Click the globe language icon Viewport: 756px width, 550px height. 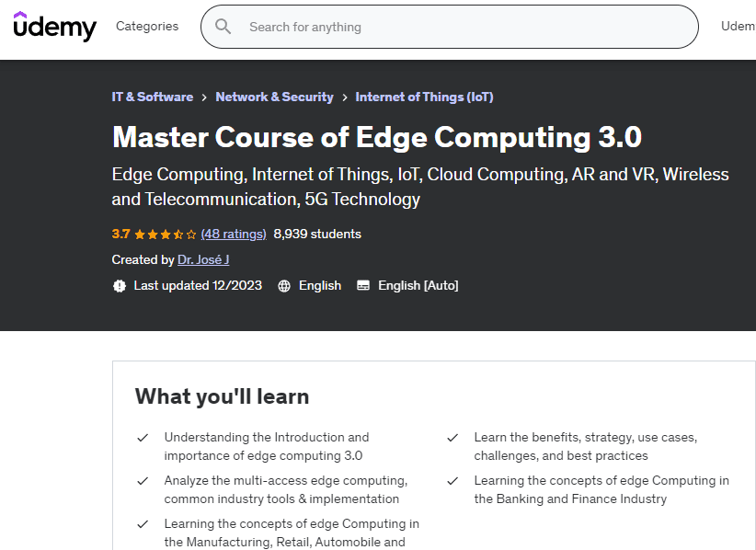284,286
